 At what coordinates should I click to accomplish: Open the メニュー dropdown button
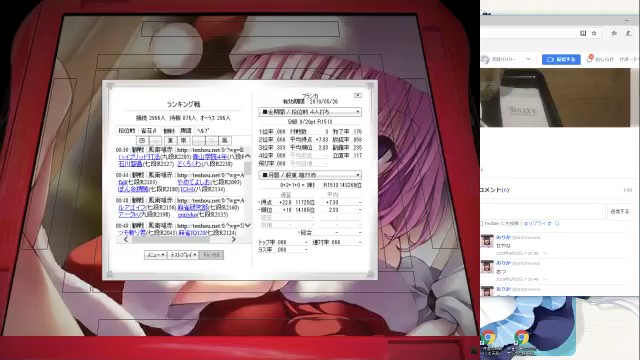coord(155,255)
